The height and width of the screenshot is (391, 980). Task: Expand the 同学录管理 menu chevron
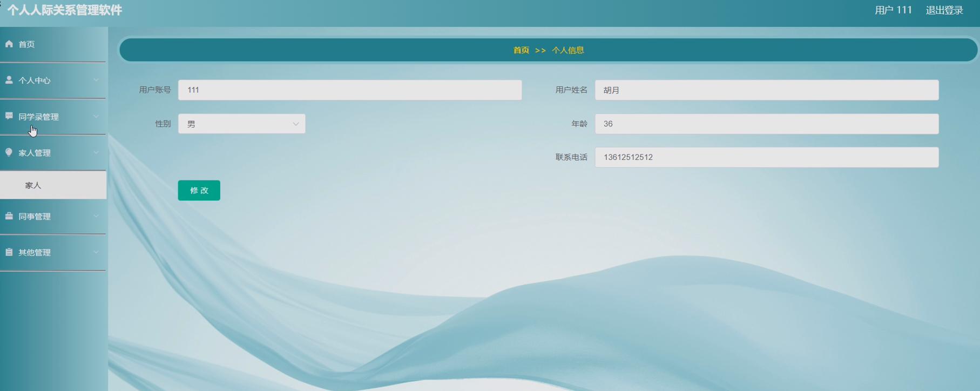(x=96, y=117)
